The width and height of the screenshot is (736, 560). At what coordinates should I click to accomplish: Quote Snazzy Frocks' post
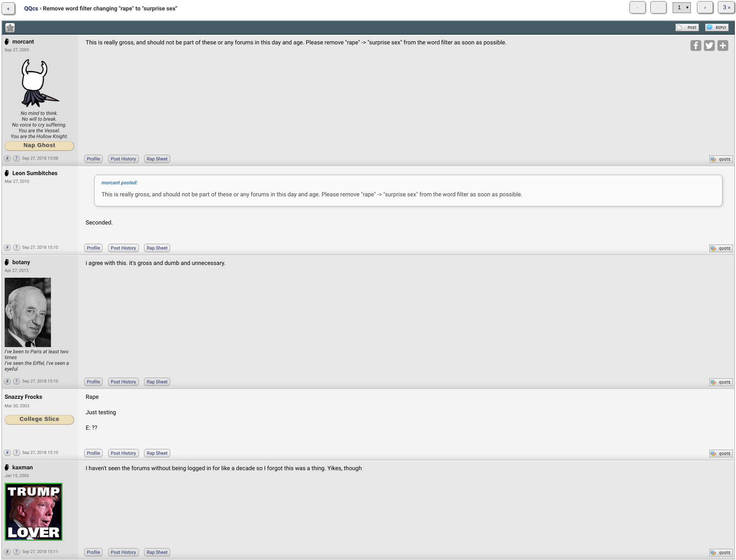(x=721, y=454)
